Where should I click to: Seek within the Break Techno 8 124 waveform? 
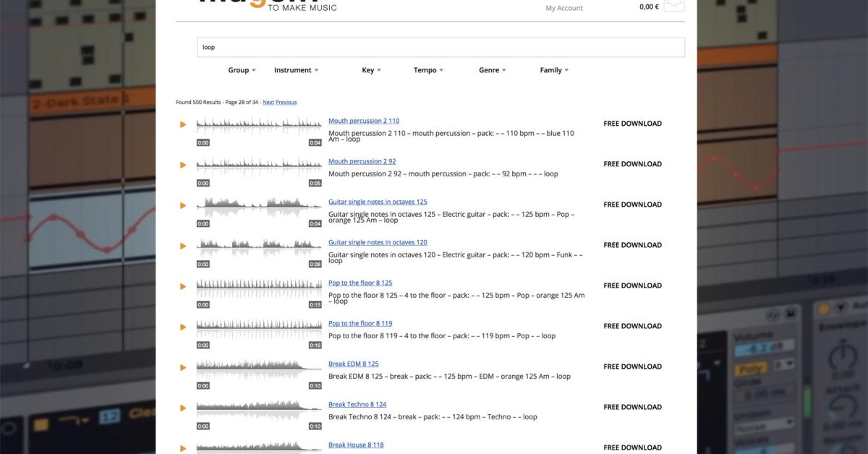coord(259,409)
